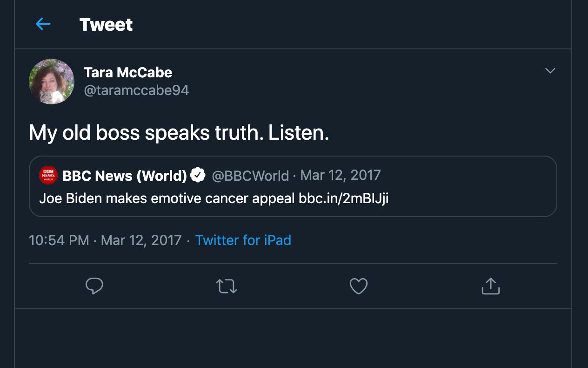Retweet this tweet

click(227, 286)
